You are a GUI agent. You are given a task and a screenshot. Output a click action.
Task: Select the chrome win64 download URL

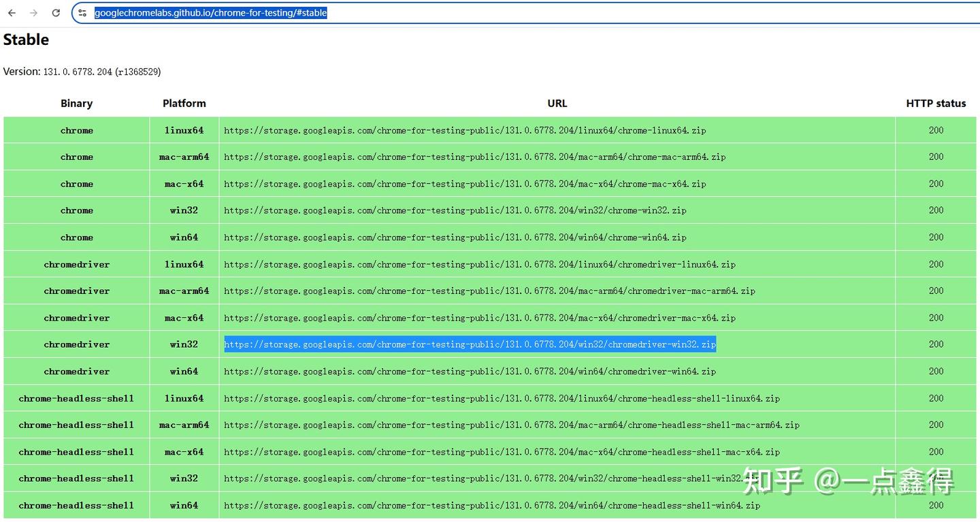coord(455,238)
